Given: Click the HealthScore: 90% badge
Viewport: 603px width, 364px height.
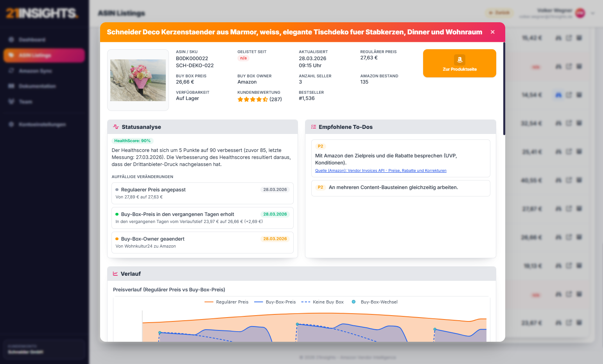Looking at the screenshot, I should point(132,141).
